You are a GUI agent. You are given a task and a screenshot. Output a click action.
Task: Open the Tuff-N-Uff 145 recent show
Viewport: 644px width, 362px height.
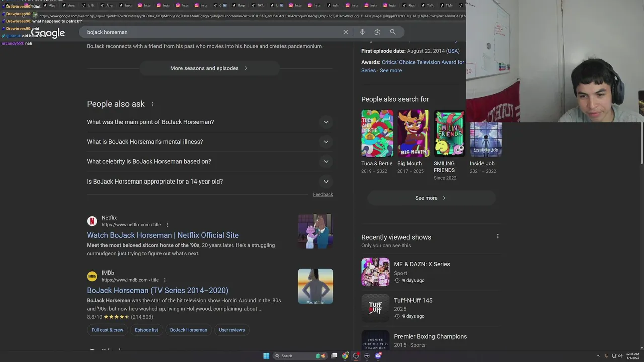pyautogui.click(x=431, y=308)
